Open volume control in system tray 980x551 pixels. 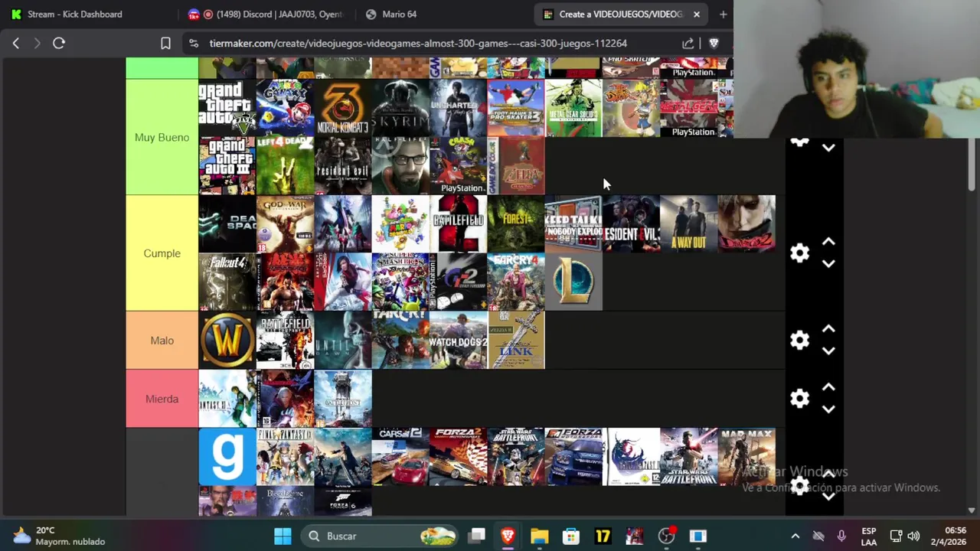(913, 536)
